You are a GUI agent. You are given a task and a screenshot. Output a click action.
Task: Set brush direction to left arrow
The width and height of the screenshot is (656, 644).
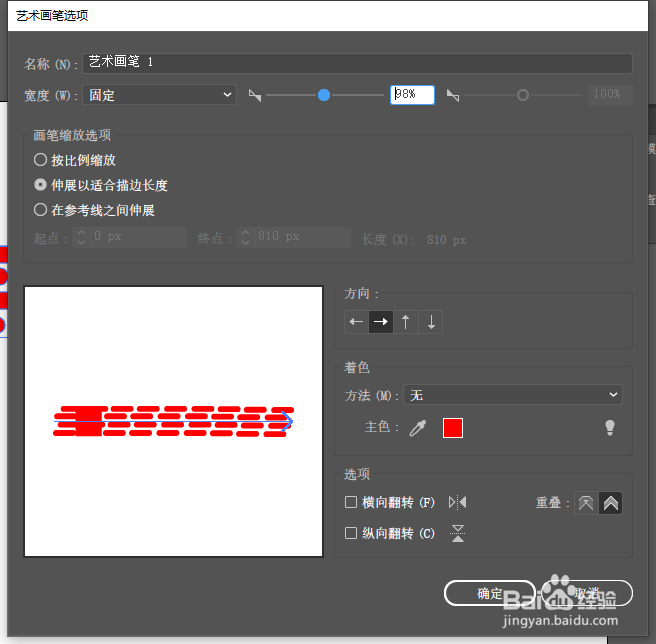(356, 322)
